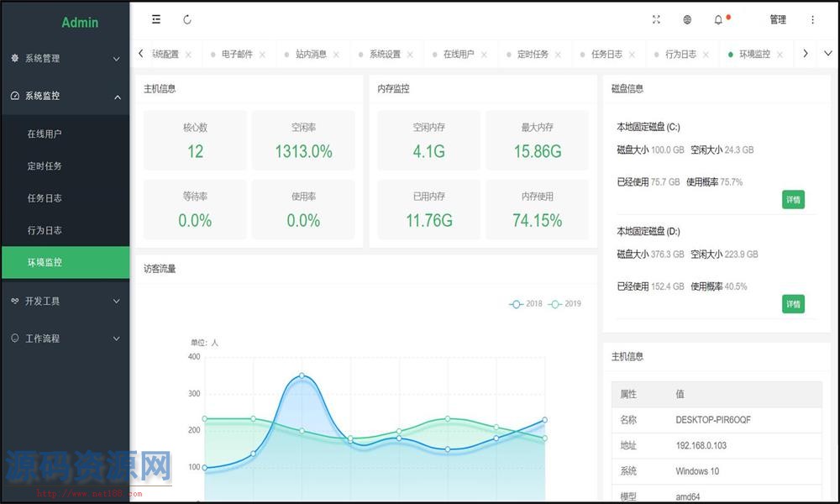The height and width of the screenshot is (504, 840).
Task: Open the globe language icon
Action: coord(687,20)
